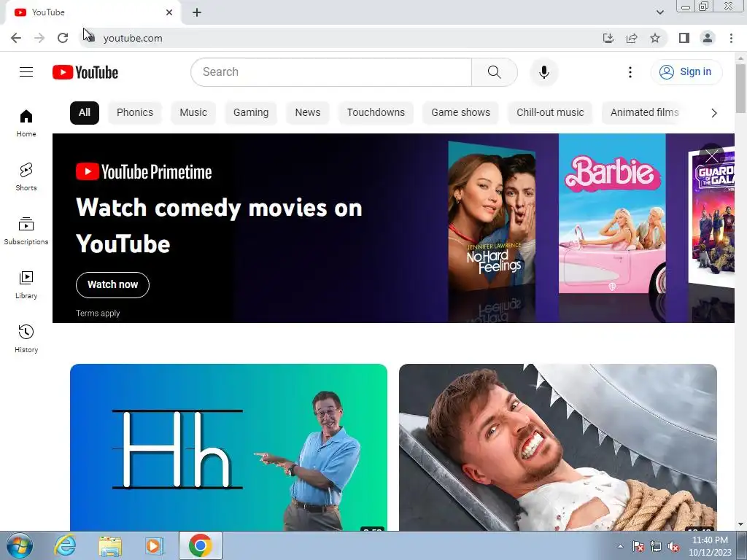Show hidden tray icons arrow
The image size is (747, 560).
[x=620, y=546]
